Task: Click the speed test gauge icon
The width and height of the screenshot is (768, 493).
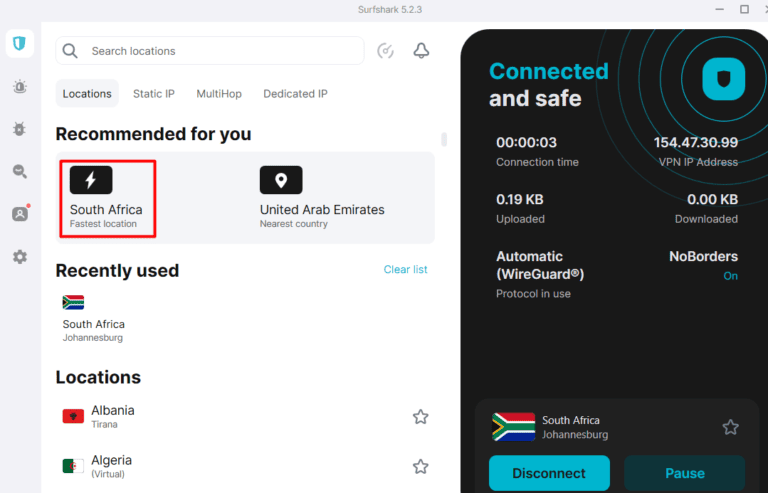Action: 386,51
